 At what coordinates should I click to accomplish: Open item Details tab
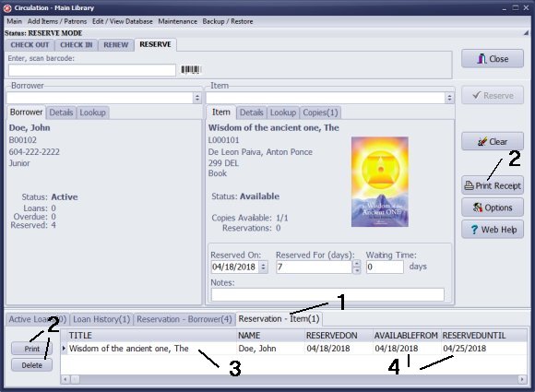251,113
